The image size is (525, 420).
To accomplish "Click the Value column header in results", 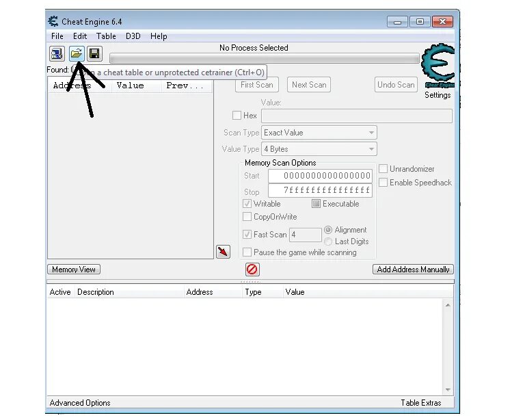I will [137, 86].
